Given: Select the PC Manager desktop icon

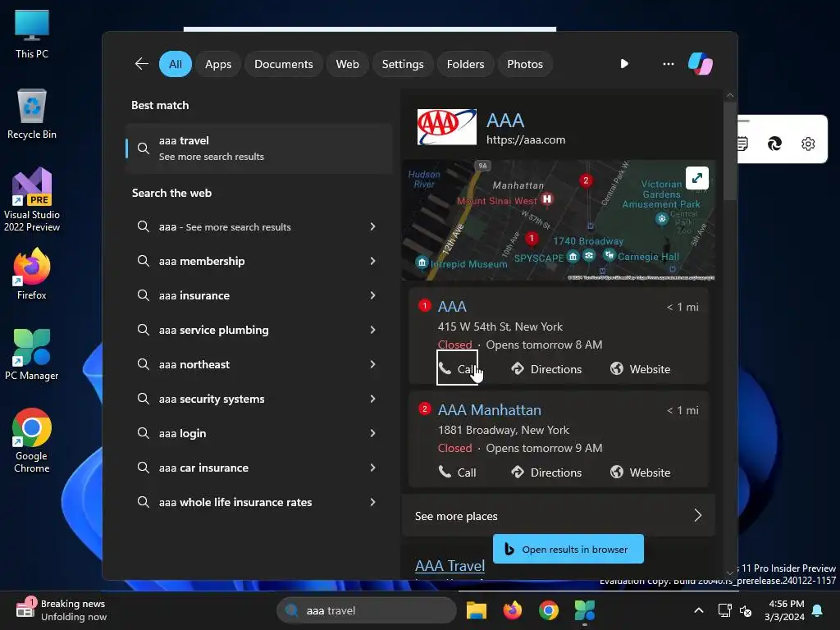Looking at the screenshot, I should 32,354.
